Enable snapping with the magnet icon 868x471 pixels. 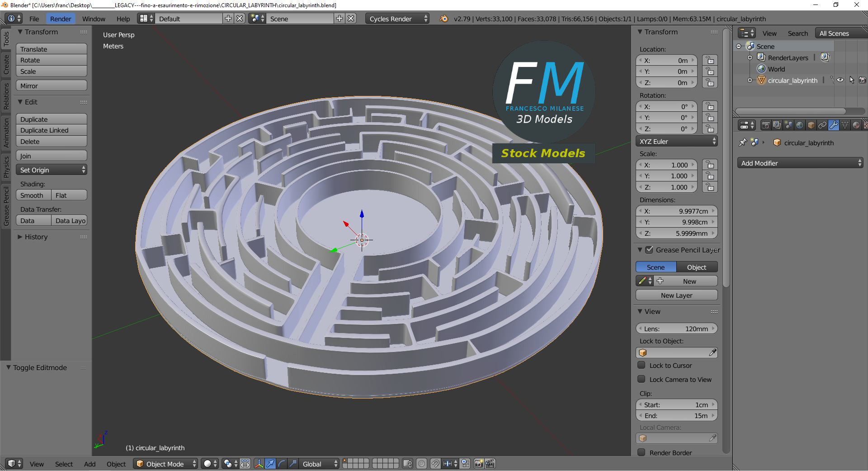click(x=435, y=464)
